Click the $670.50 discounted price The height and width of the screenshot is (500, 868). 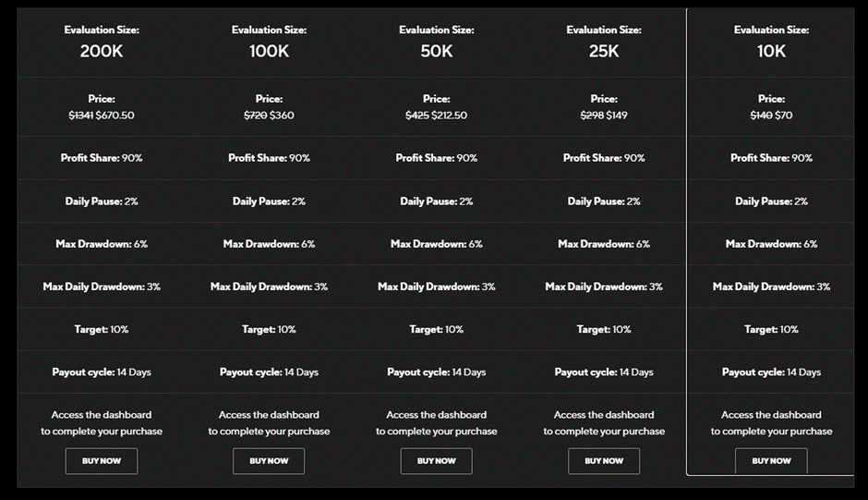coord(115,116)
